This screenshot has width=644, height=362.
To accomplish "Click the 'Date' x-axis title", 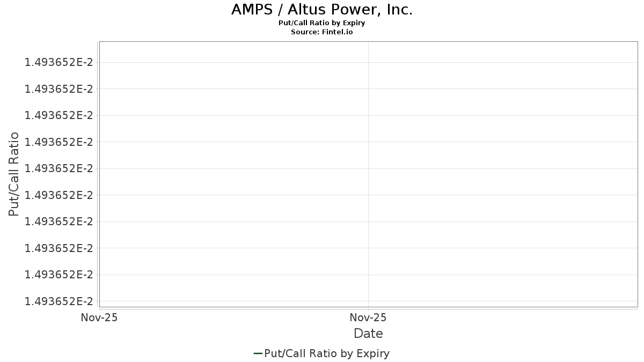I will (x=368, y=334).
